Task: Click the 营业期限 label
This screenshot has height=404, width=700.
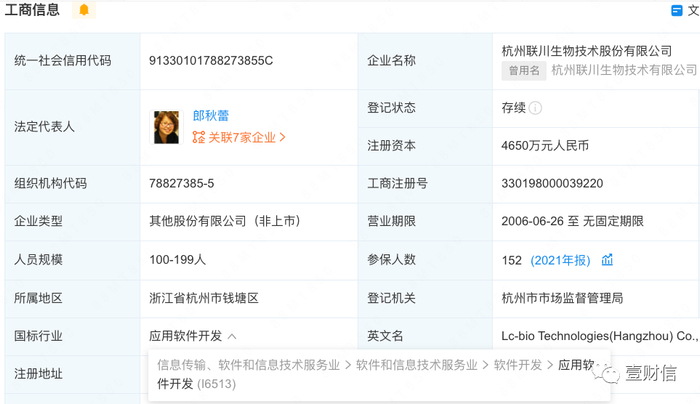Action: (x=391, y=221)
